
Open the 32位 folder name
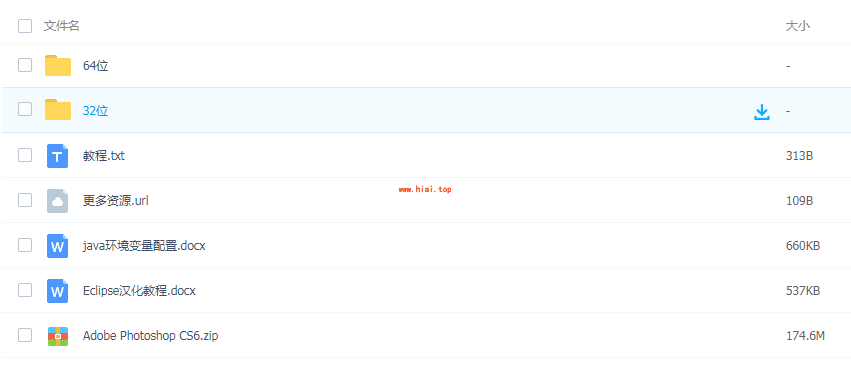[x=96, y=111]
